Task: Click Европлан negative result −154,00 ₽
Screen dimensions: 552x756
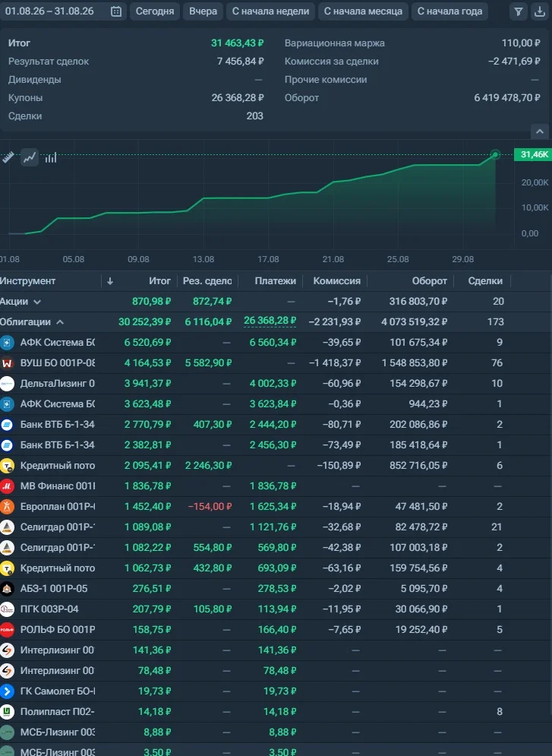Action: click(210, 506)
